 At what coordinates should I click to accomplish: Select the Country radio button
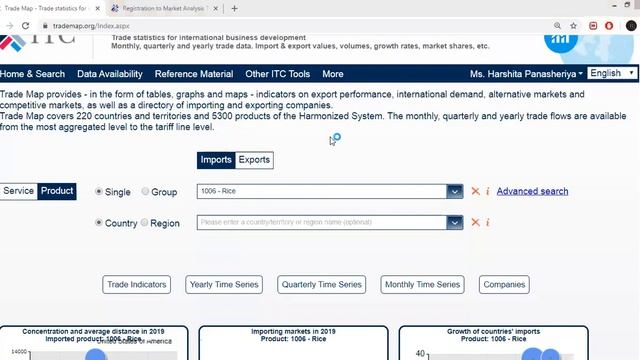coord(98,222)
